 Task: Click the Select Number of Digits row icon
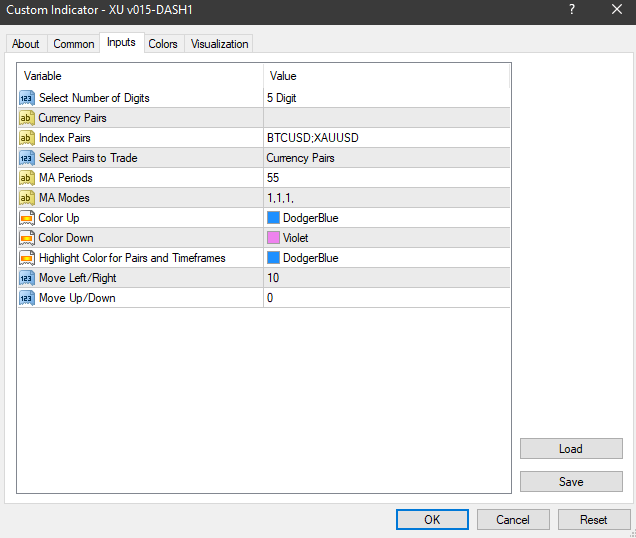(x=27, y=98)
